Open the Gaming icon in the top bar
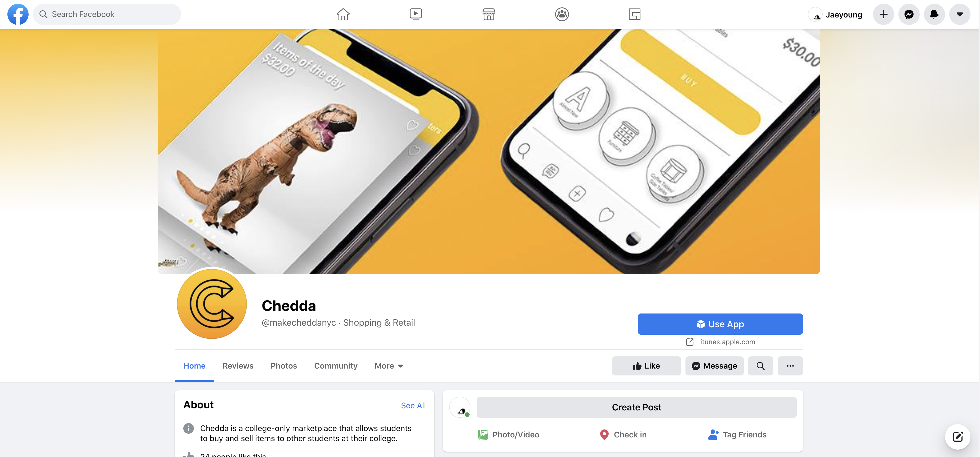980x457 pixels. pyautogui.click(x=634, y=15)
